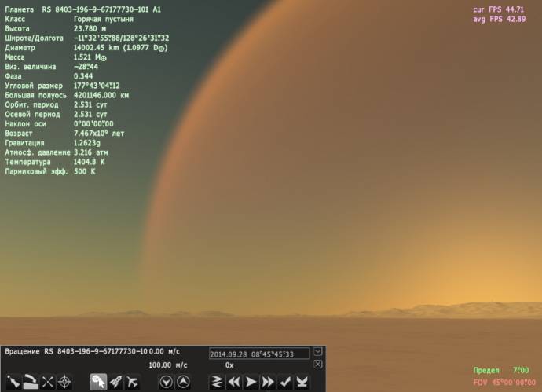
Task: Click the Возраст value 7.467x10⁹ лет
Action: [99, 133]
